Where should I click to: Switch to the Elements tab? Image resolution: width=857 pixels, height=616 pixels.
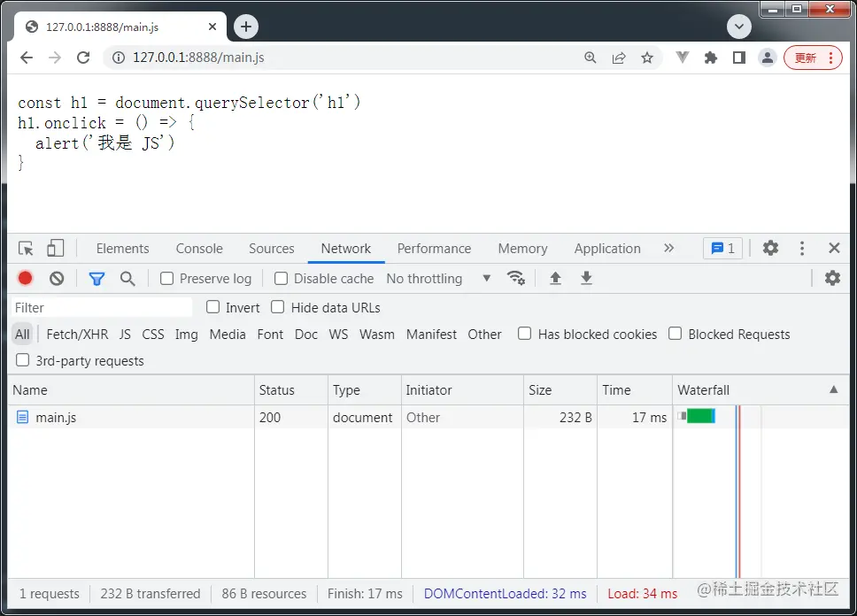pyautogui.click(x=122, y=249)
